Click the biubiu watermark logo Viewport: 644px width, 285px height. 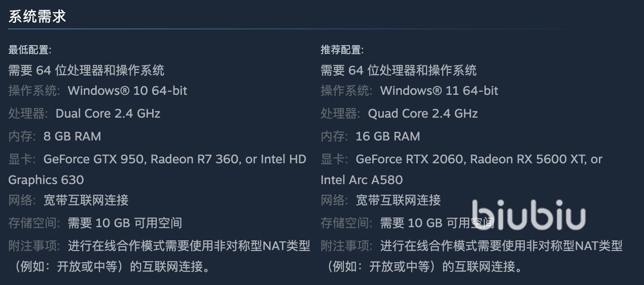pos(528,216)
